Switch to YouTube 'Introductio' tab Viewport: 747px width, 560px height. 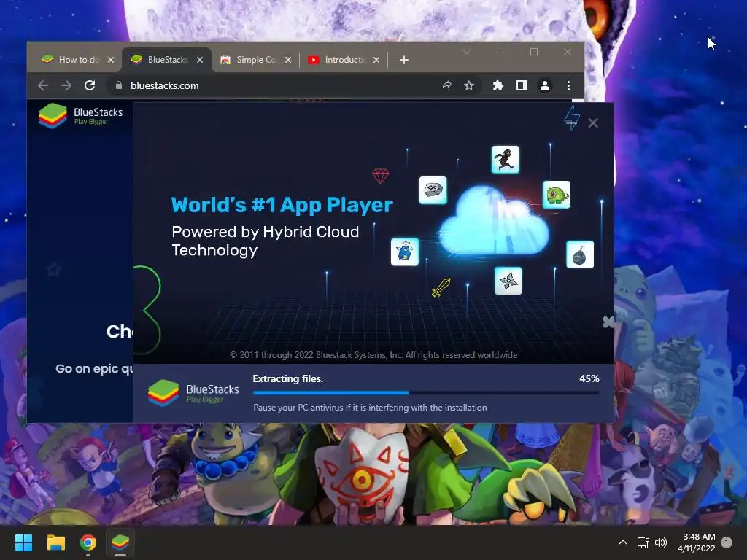click(x=344, y=60)
